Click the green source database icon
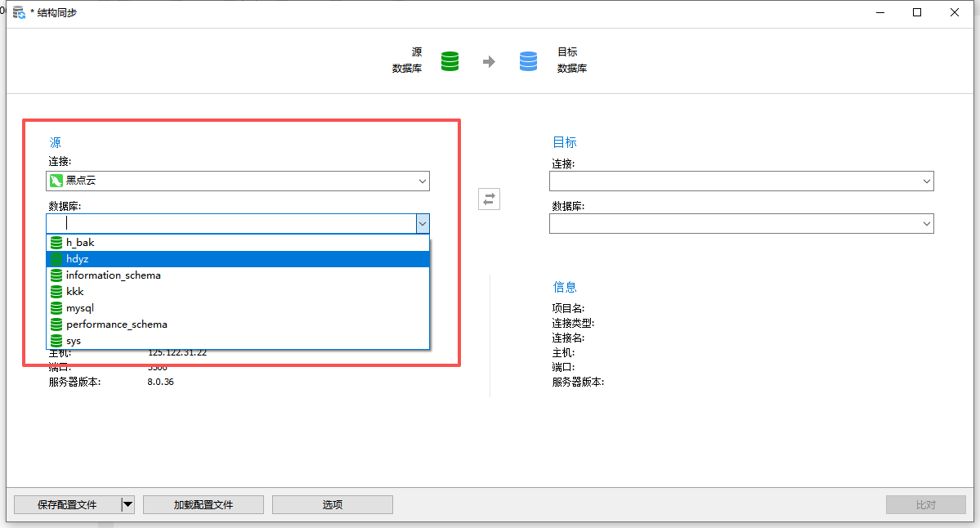Image resolution: width=980 pixels, height=528 pixels. tap(450, 61)
